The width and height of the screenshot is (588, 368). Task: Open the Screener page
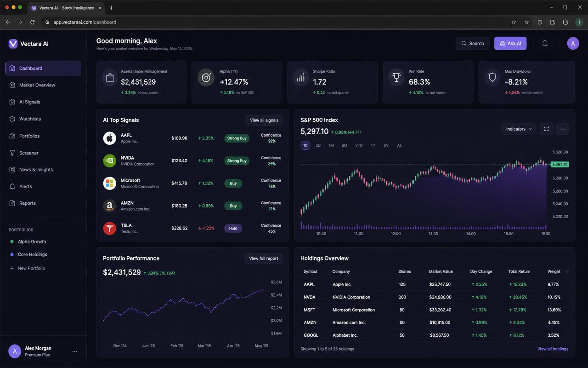[x=43, y=153]
